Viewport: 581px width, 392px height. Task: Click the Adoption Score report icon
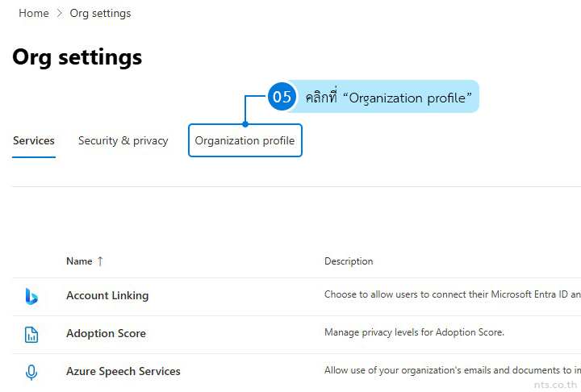(x=31, y=335)
